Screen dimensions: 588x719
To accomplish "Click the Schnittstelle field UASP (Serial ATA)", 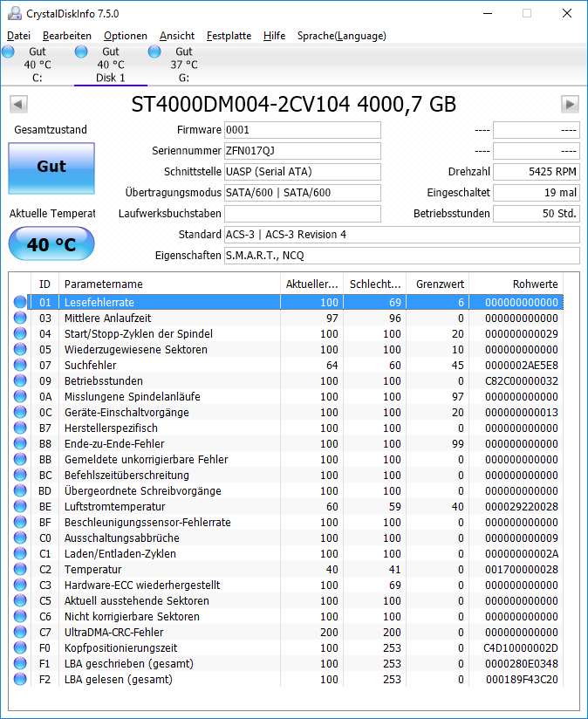I will 303,172.
